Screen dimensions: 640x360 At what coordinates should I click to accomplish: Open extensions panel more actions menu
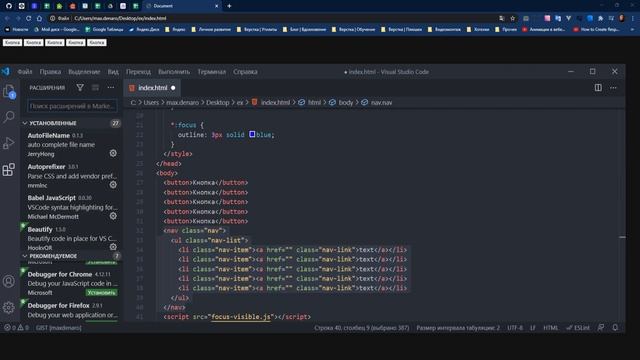(111, 88)
